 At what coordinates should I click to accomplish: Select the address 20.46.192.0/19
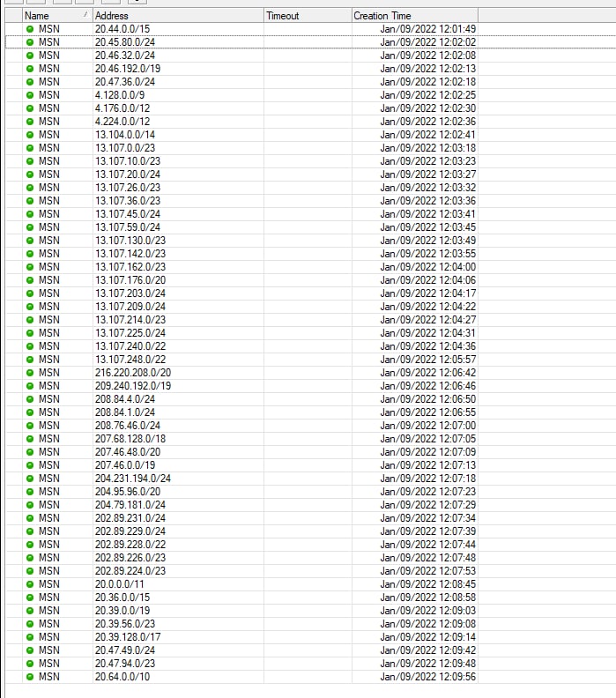click(128, 69)
